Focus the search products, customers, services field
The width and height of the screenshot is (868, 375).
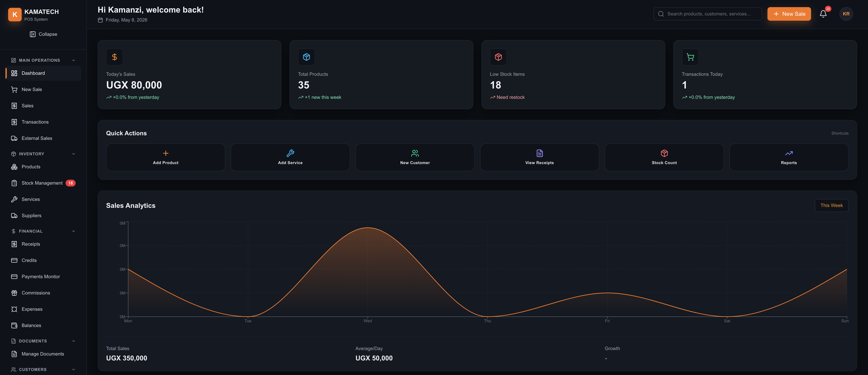[708, 14]
